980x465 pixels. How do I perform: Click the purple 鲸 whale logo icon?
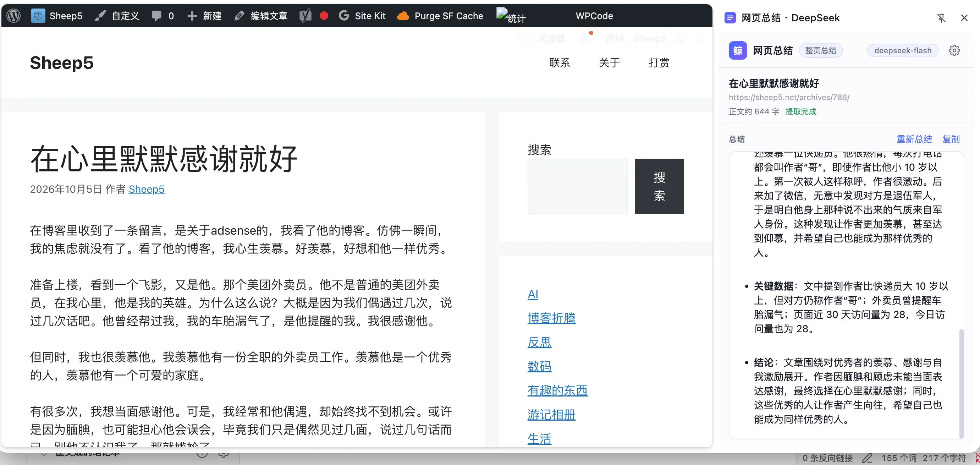coord(738,50)
